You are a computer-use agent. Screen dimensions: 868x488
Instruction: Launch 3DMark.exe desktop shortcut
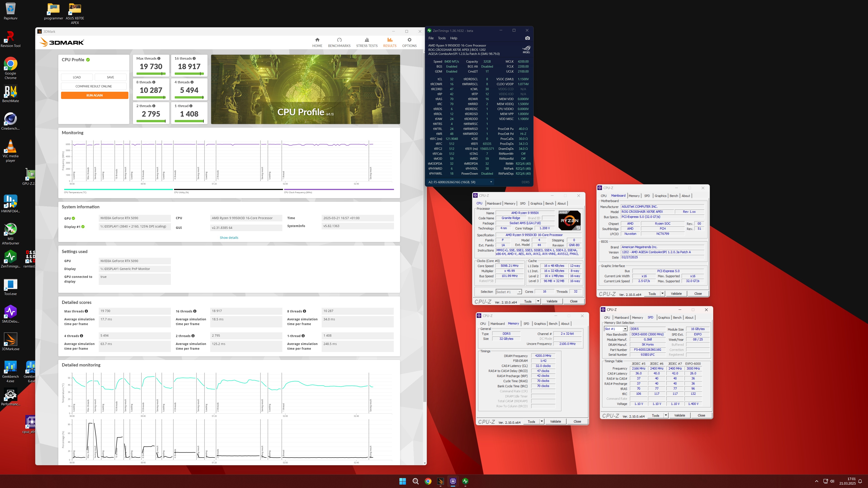point(10,342)
